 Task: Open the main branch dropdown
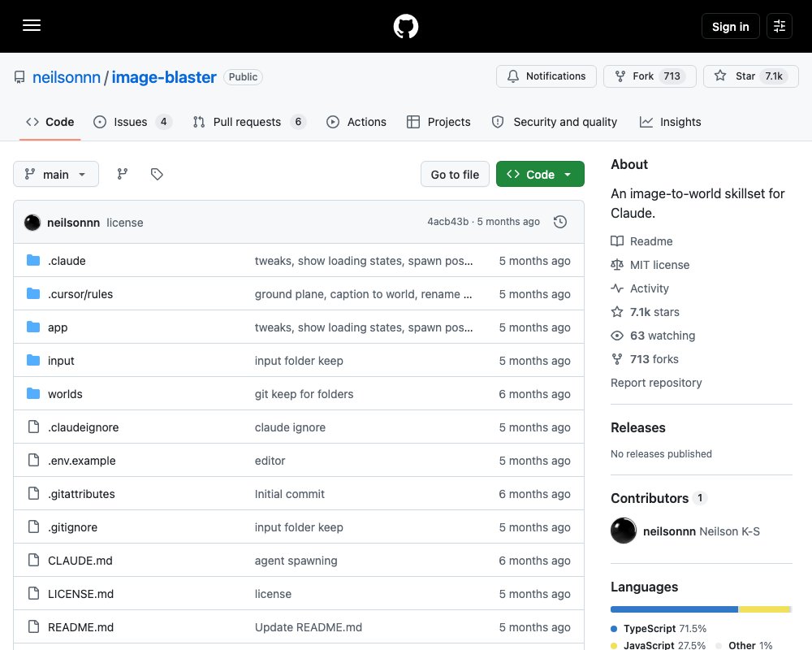click(x=56, y=174)
